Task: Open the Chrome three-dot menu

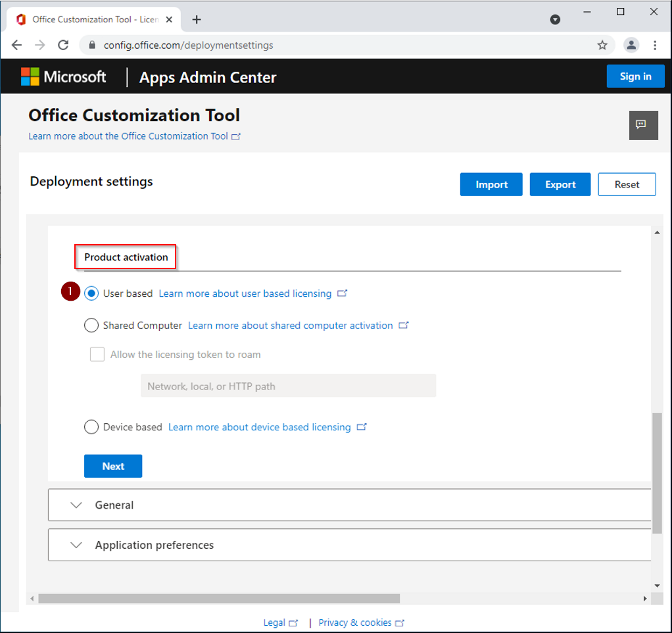Action: [655, 45]
